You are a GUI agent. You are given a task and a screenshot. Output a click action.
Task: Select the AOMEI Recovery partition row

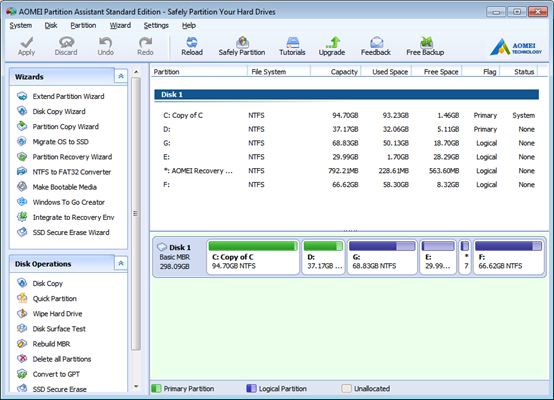346,171
